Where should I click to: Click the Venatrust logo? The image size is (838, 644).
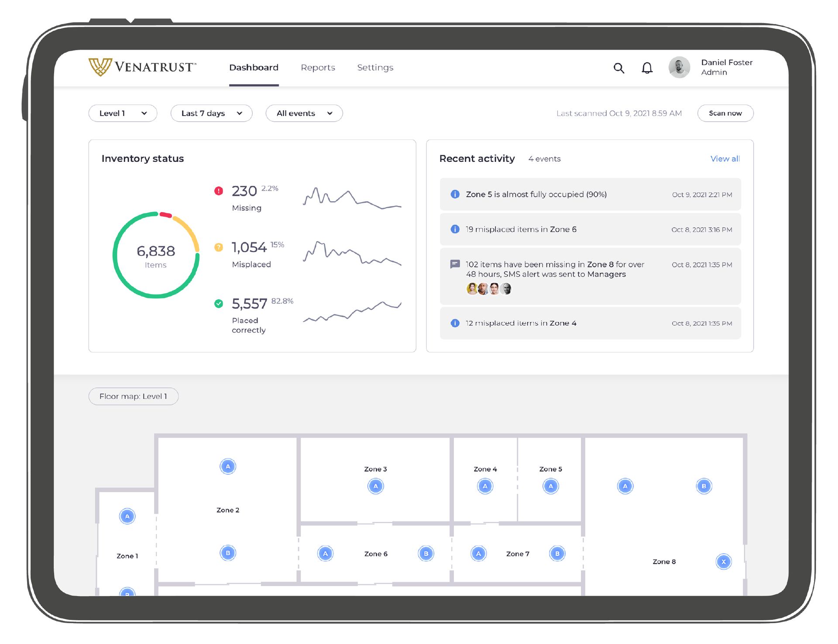pos(142,67)
